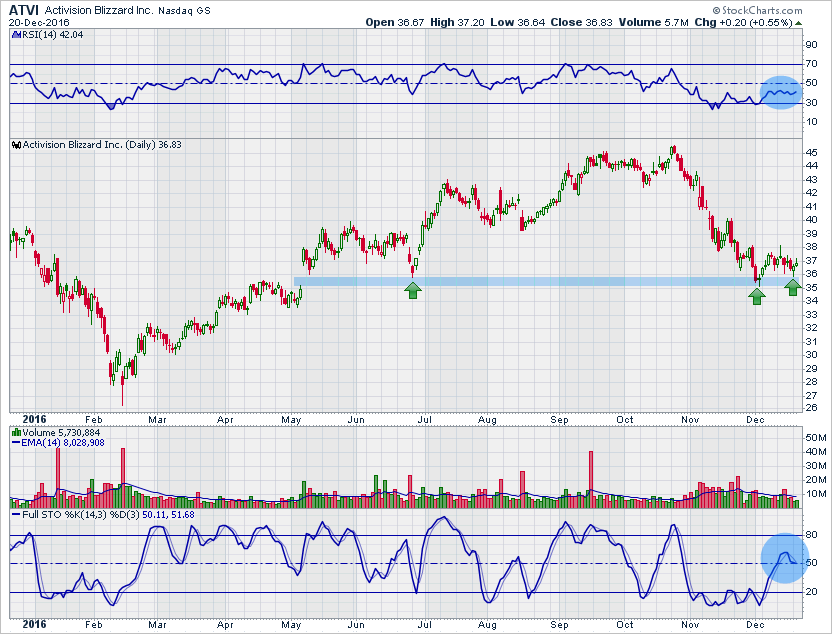Click the green arrow at early December low
This screenshot has height=634, width=832.
tap(757, 294)
